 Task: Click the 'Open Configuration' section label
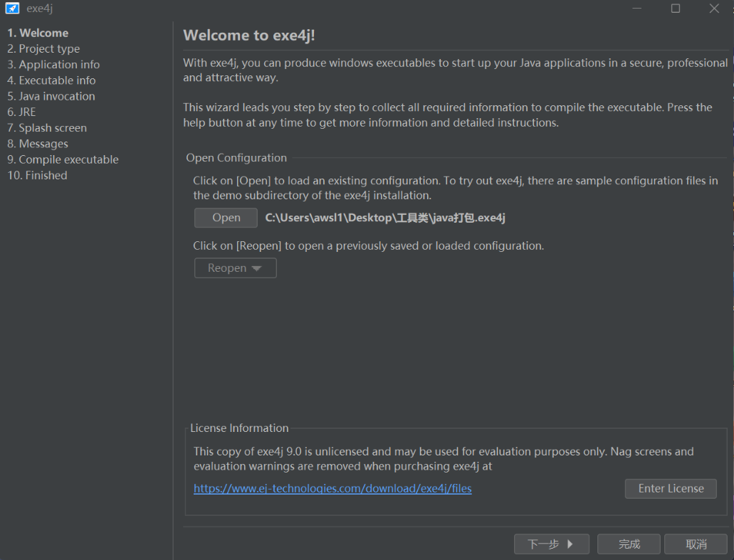point(236,158)
